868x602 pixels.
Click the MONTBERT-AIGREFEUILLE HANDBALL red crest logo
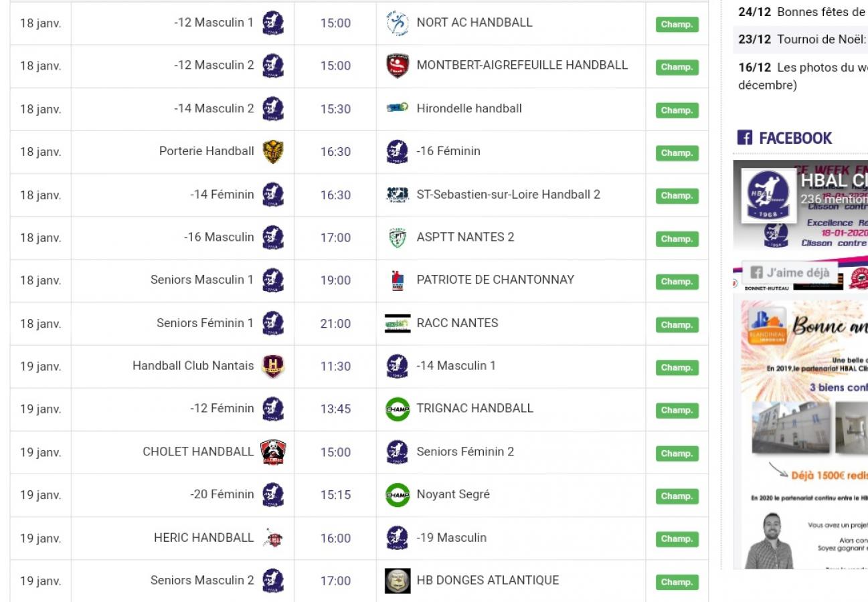tap(397, 66)
